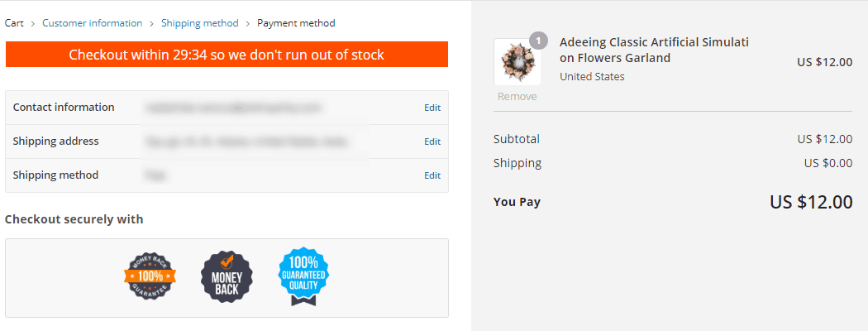Viewport: 868px width, 331px height.
Task: Click the quantity badge on the product image
Action: tap(538, 40)
